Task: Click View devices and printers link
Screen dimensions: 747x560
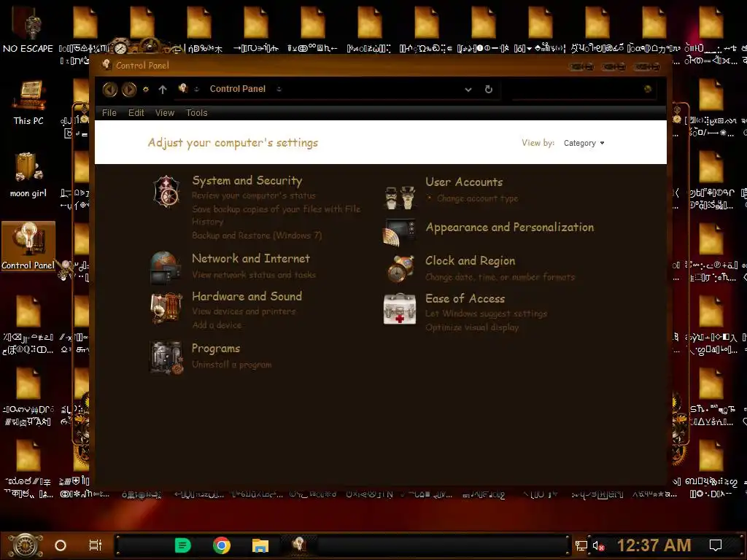Action: (244, 311)
